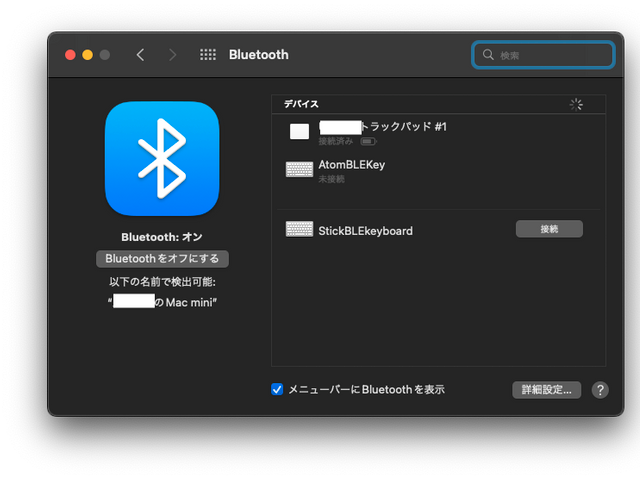Click the StickBLEkeyboard keyboard icon
Image resolution: width=640 pixels, height=480 pixels.
[299, 229]
